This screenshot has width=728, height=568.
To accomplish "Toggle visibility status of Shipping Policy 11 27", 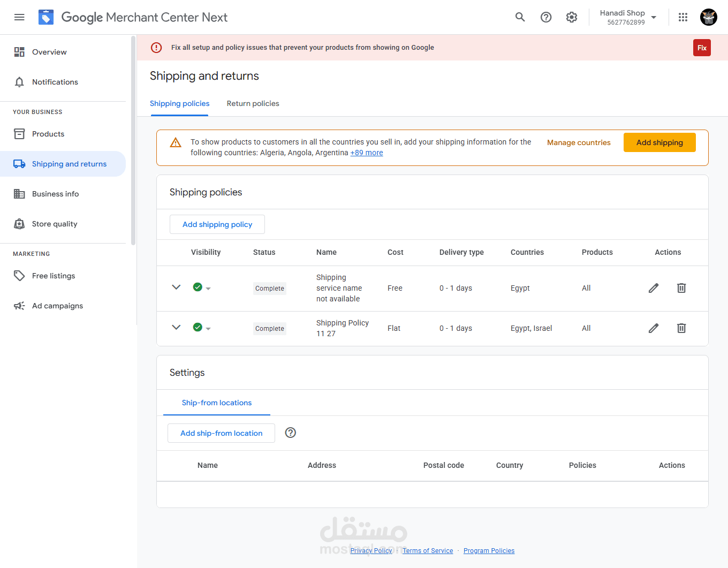I will point(202,328).
